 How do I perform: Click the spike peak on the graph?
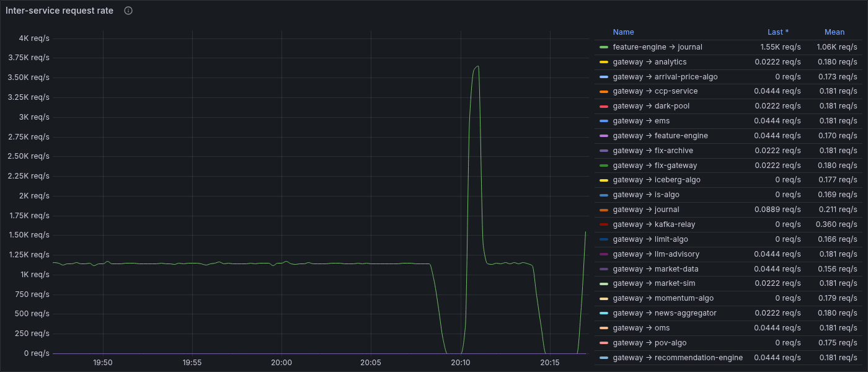(477, 66)
